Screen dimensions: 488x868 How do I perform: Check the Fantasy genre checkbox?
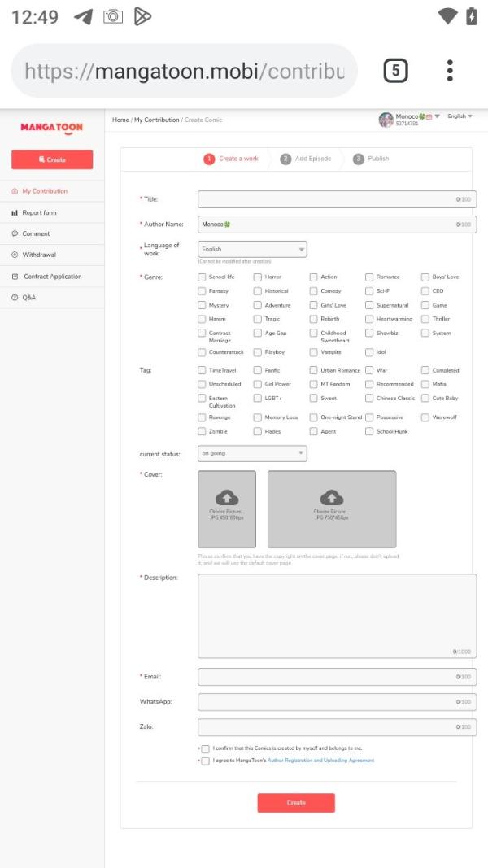(x=202, y=291)
